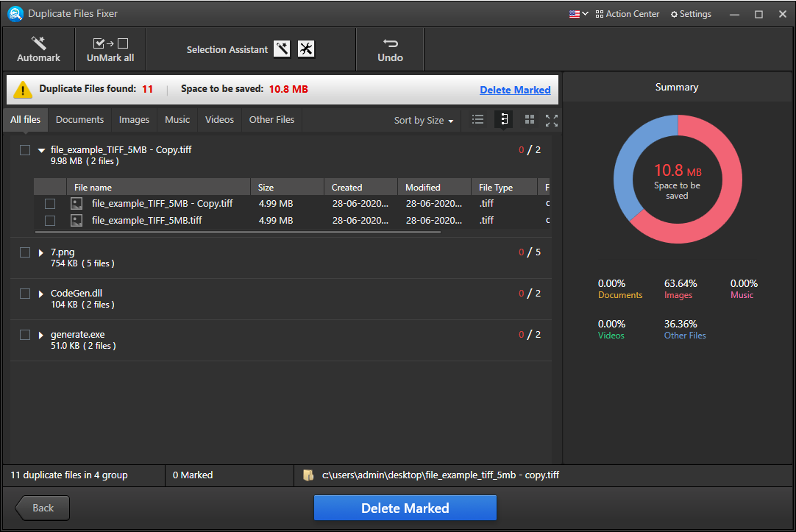Click the Delete Marked hyperlink

click(x=515, y=90)
